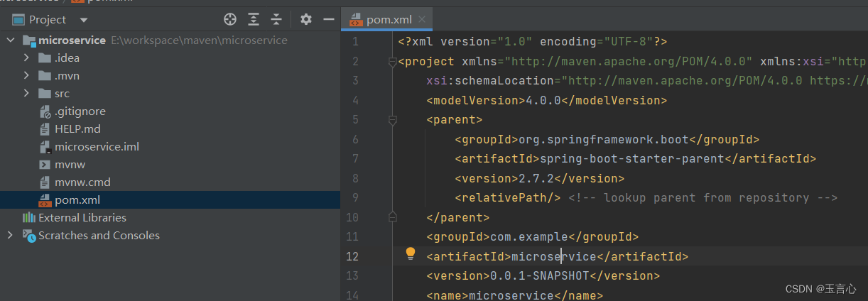This screenshot has height=301, width=868.
Task: Click the HELP.md file icon
Action: [x=45, y=129]
